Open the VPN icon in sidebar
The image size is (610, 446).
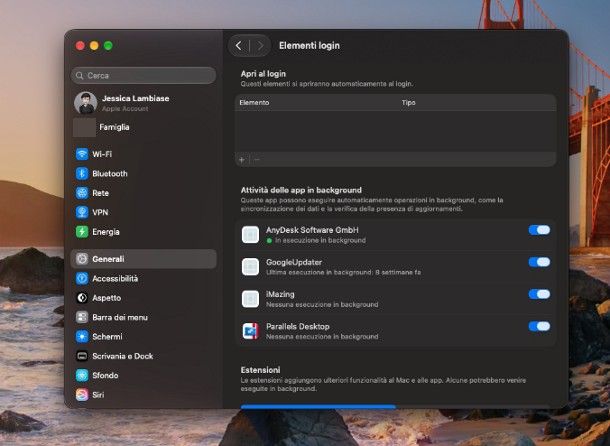[82, 212]
